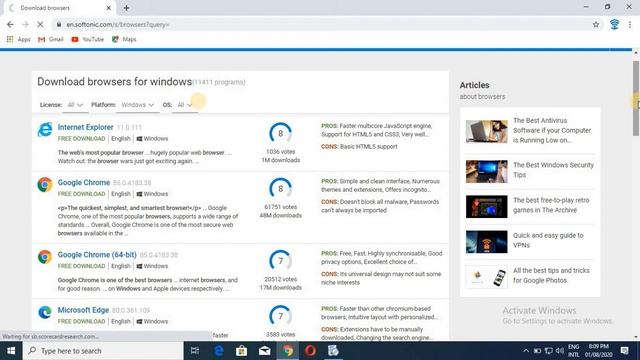Close the Download browsers tab
This screenshot has height=360, width=640.
tap(109, 8)
